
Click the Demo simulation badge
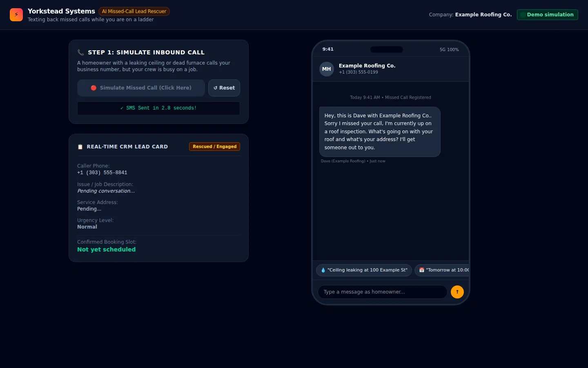pyautogui.click(x=548, y=15)
